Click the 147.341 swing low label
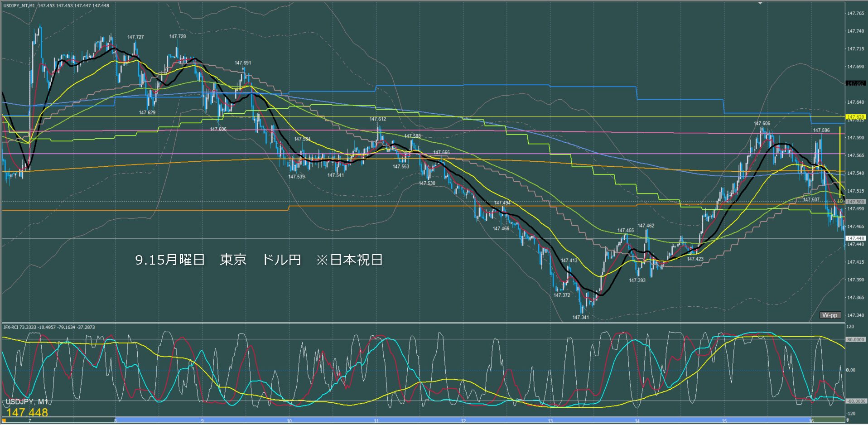The width and height of the screenshot is (868, 425). coord(580,317)
